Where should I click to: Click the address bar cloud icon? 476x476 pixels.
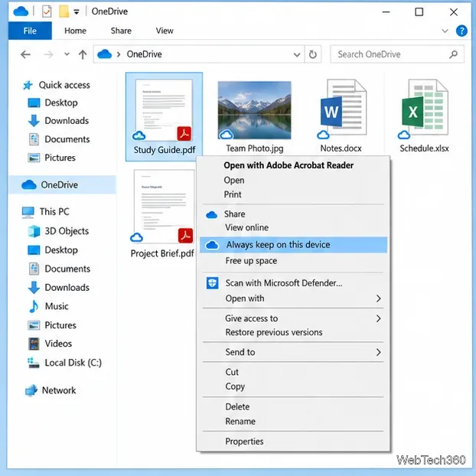click(x=104, y=54)
